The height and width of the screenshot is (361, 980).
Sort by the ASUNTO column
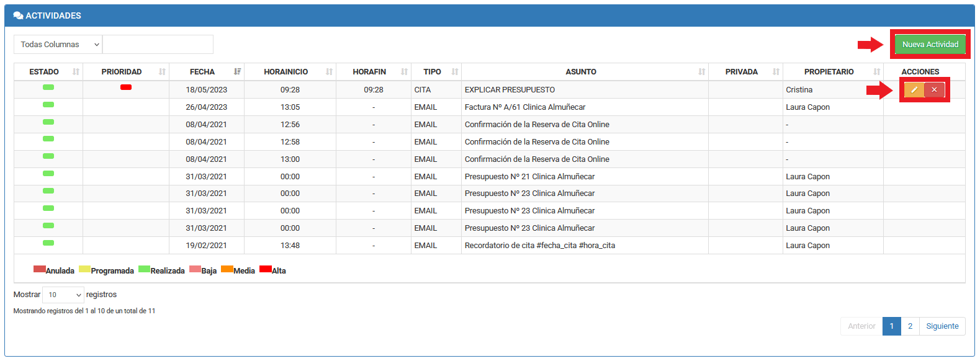click(585, 72)
